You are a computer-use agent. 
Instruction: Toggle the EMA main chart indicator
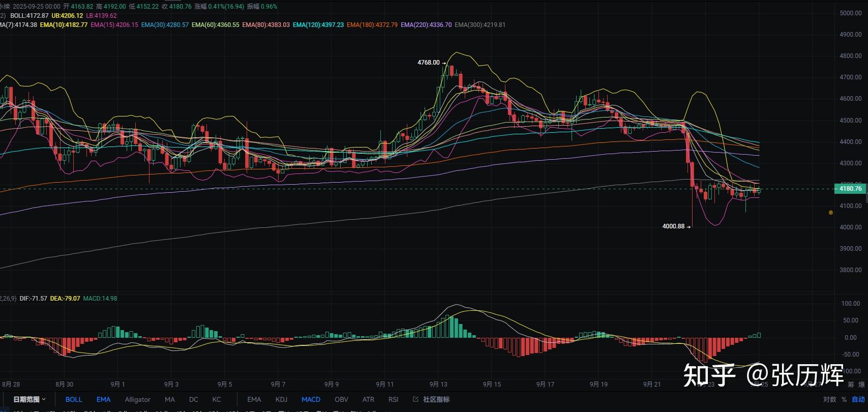103,399
